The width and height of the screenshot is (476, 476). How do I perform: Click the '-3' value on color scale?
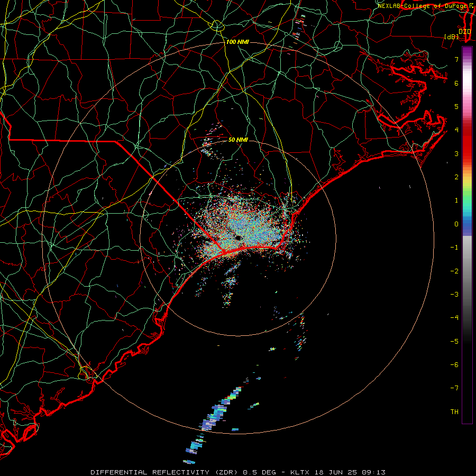pyautogui.click(x=454, y=295)
